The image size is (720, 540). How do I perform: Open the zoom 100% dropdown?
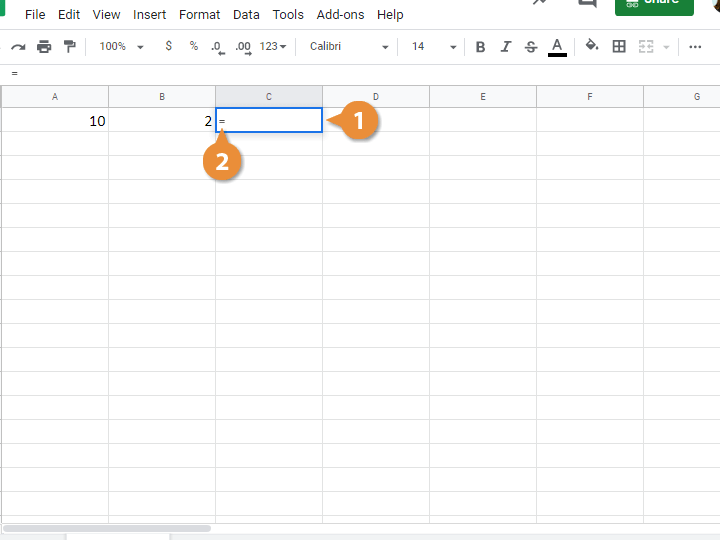[x=122, y=47]
